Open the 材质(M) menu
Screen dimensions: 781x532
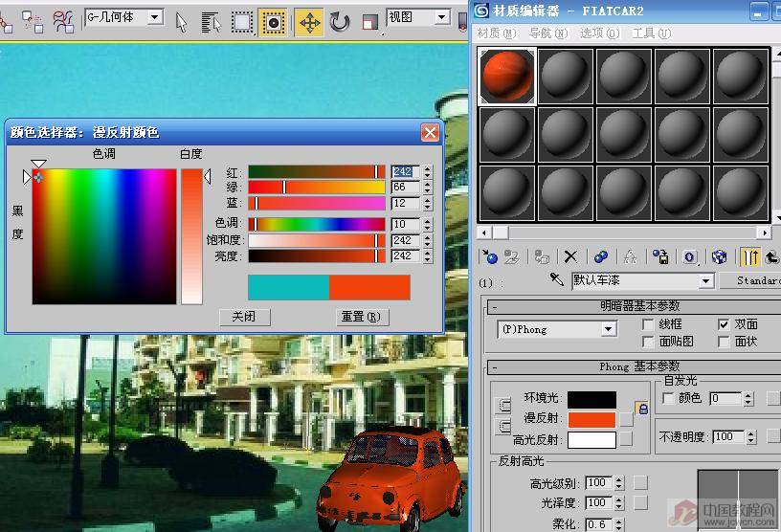[495, 33]
